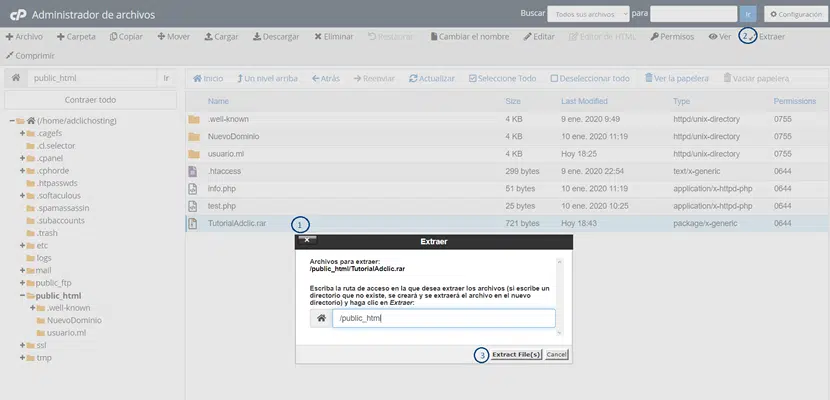
Task: Expand the .cpanel folder in tree
Action: tap(22, 159)
